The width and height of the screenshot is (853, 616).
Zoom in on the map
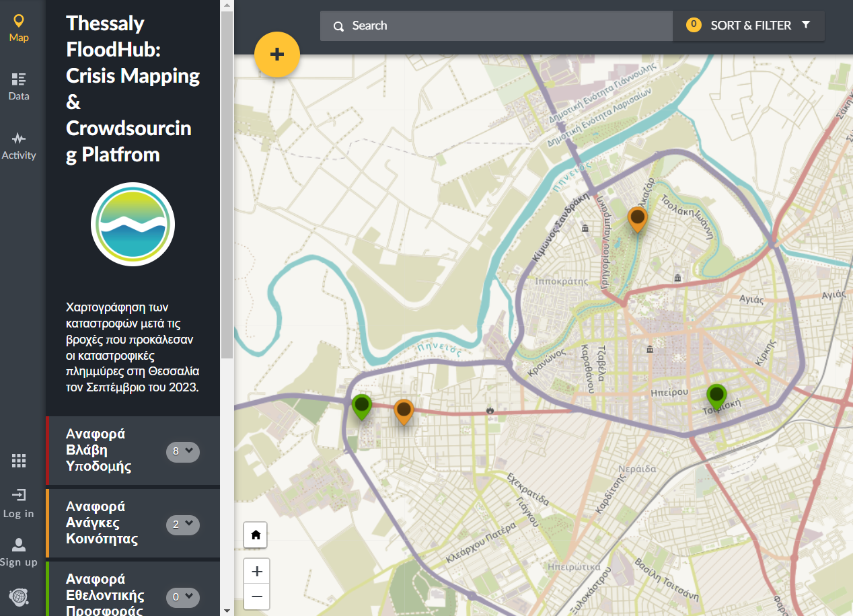[256, 572]
